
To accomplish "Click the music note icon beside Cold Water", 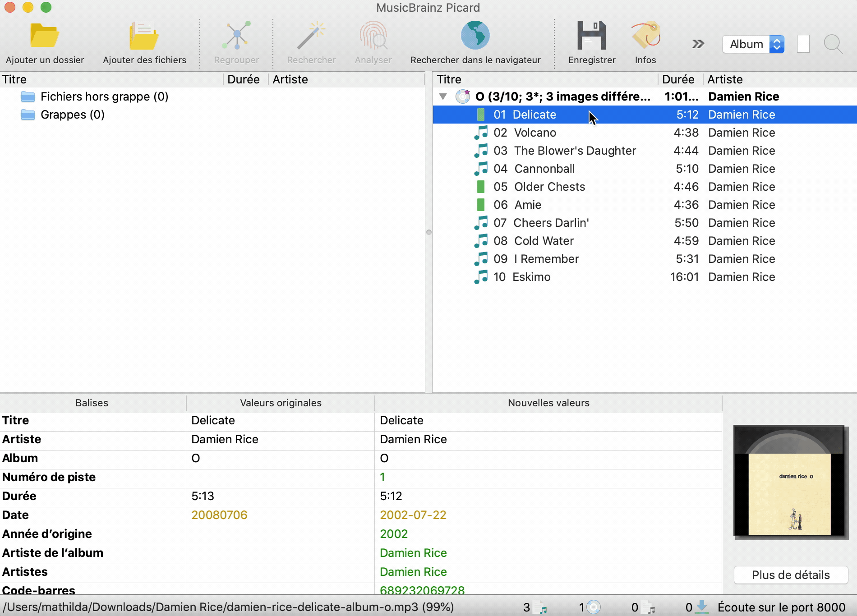I will click(481, 241).
